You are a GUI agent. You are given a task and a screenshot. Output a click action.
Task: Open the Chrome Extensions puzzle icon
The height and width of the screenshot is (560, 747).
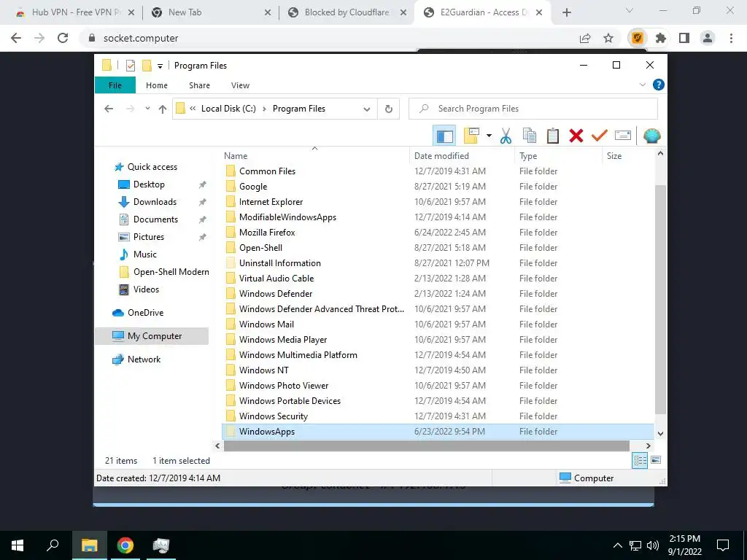(x=660, y=38)
